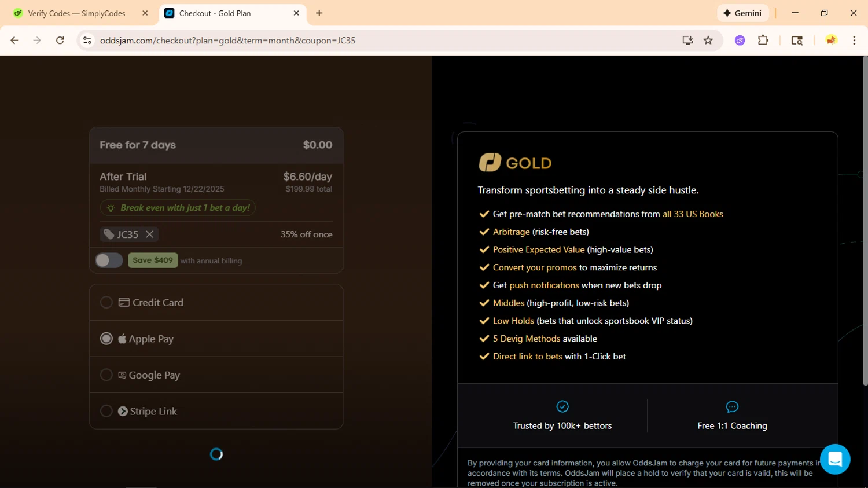This screenshot has height=488, width=868.
Task: View site information icon in address bar
Action: click(87, 41)
